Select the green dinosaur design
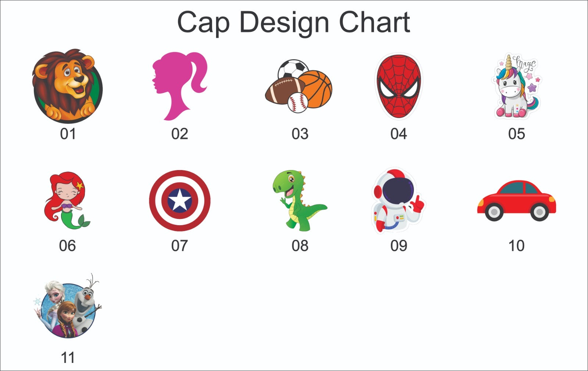Screen dimensions: 588x371 pos(298,201)
